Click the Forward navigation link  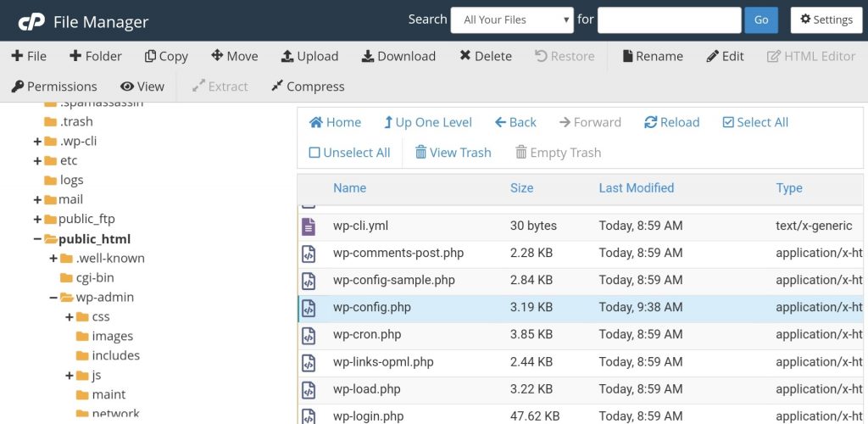[590, 122]
